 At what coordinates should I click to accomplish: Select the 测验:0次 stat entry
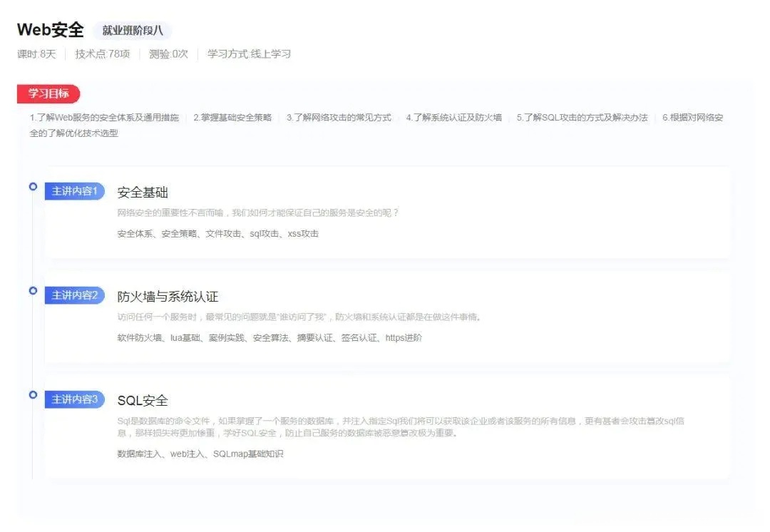[168, 53]
